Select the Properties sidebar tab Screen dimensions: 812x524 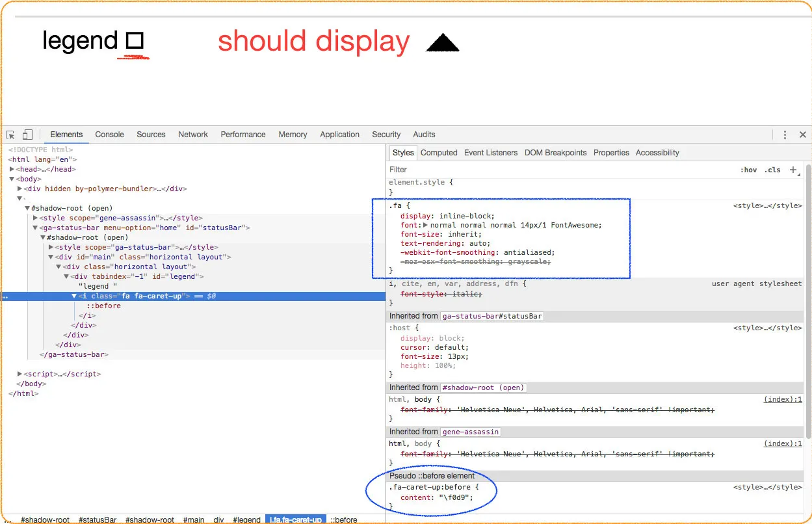coord(611,153)
